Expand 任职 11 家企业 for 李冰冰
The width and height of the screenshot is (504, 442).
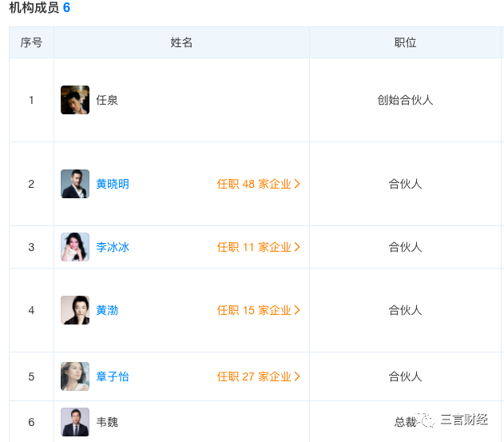[x=258, y=247]
